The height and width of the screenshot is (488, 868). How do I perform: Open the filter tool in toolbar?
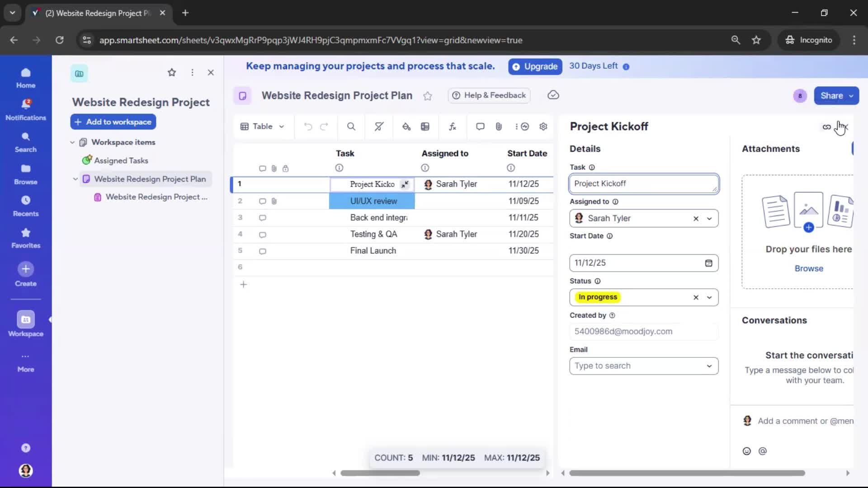tap(379, 127)
